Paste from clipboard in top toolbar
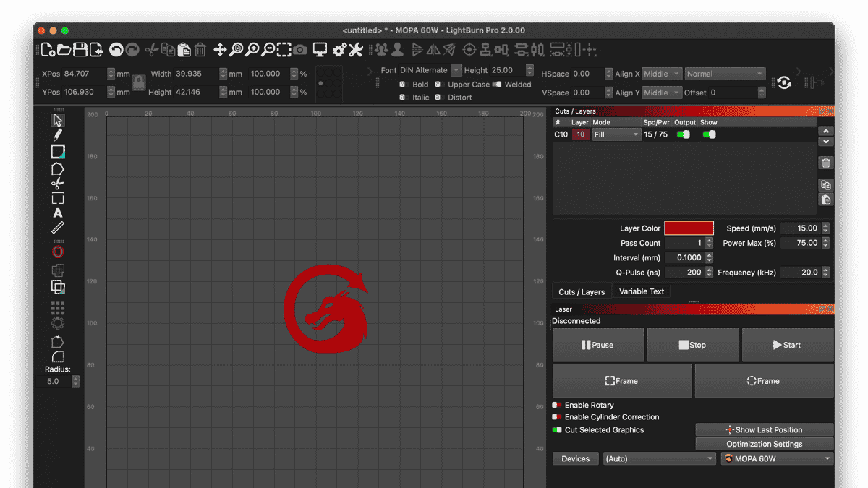This screenshot has width=868, height=488. [184, 50]
